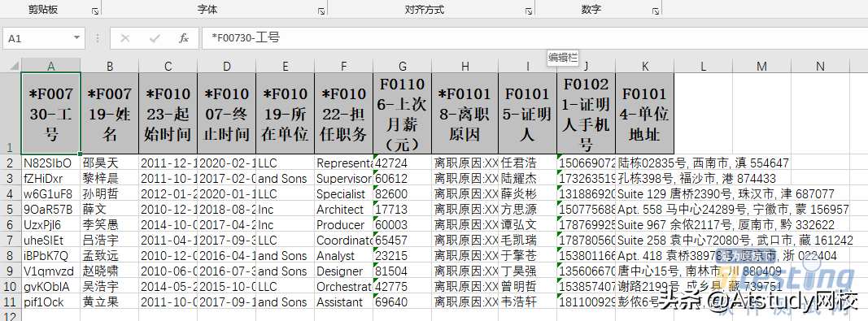Select row 11 header
Image resolution: width=868 pixels, height=321 pixels.
point(11,302)
